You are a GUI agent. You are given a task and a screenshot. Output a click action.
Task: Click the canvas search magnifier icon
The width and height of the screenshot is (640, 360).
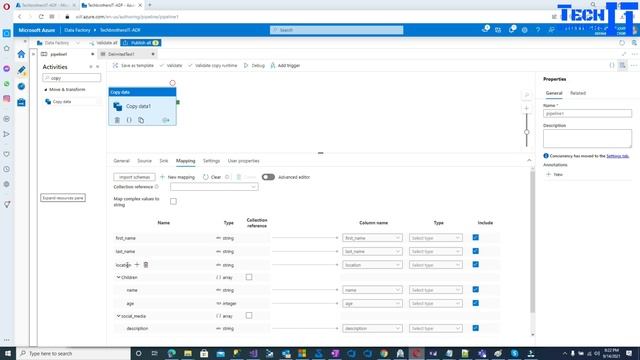(x=527, y=95)
